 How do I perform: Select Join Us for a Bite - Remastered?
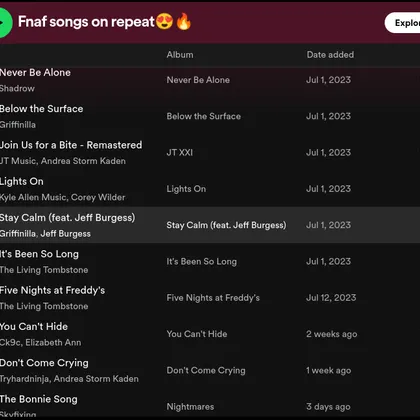[71, 145]
